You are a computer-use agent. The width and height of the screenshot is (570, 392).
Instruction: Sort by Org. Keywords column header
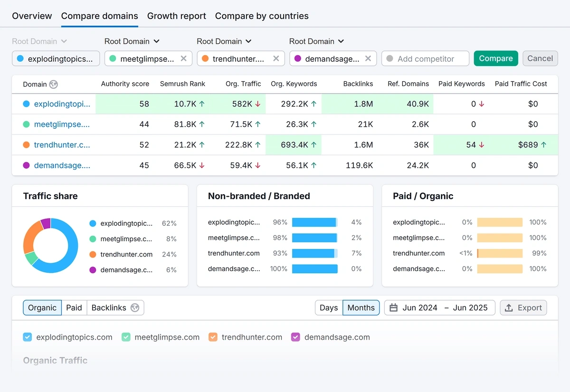pos(294,84)
